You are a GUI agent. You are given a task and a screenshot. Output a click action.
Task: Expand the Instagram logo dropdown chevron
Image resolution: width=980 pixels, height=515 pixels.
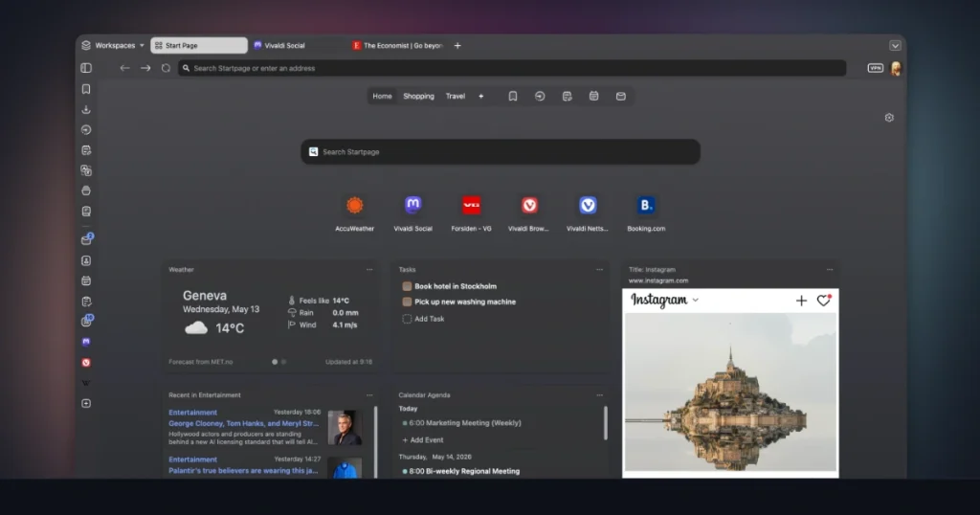click(x=696, y=301)
